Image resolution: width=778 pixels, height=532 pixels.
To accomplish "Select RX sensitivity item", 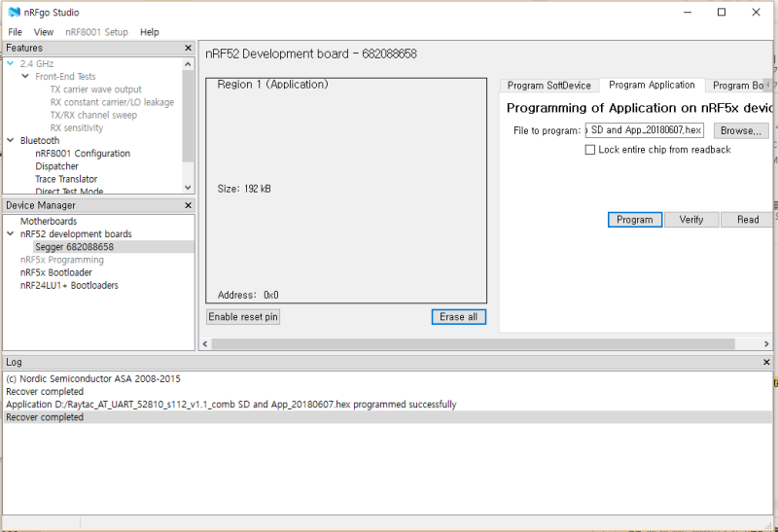I will (x=77, y=128).
